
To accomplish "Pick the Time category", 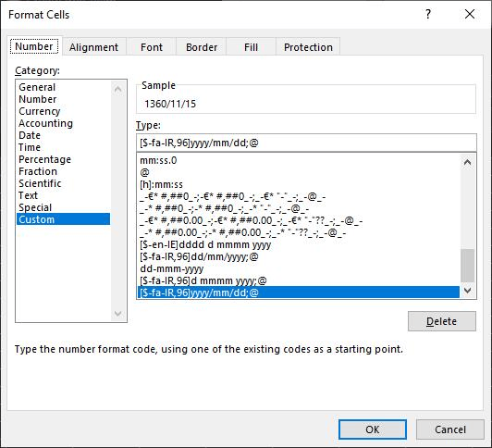I will [64, 147].
